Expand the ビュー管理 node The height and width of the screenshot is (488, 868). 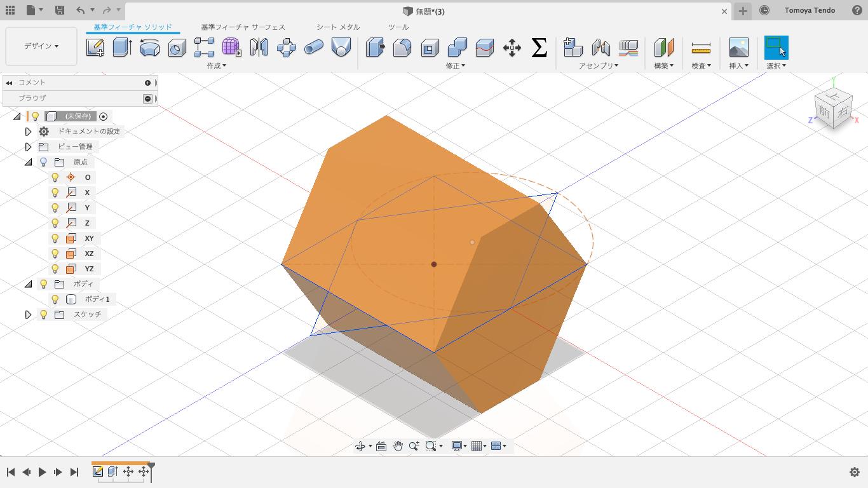click(28, 147)
